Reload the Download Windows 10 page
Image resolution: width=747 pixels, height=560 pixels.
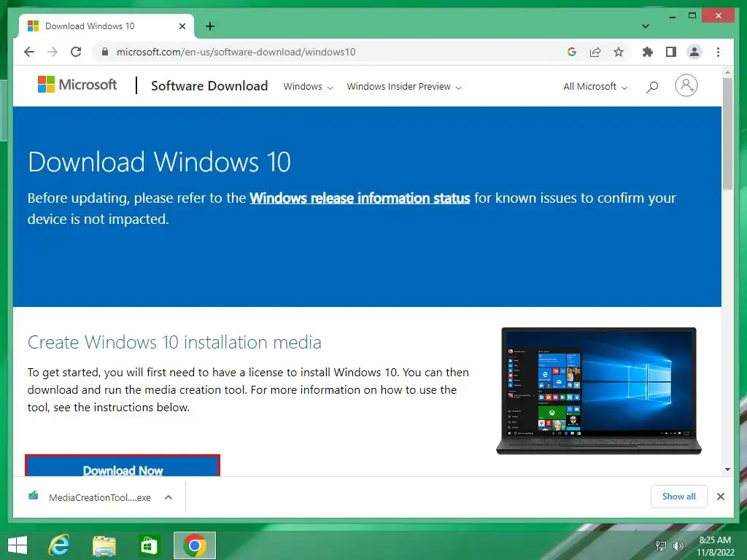coord(76,52)
